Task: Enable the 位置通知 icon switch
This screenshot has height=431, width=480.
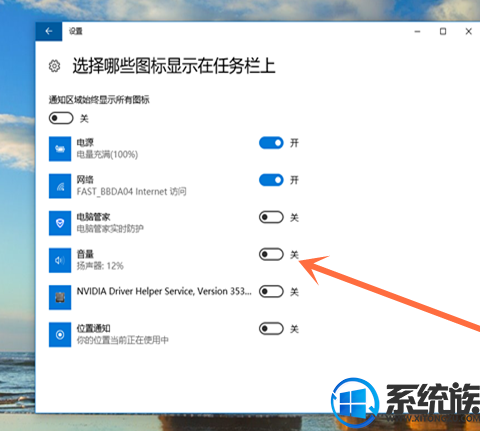Action: [271, 329]
